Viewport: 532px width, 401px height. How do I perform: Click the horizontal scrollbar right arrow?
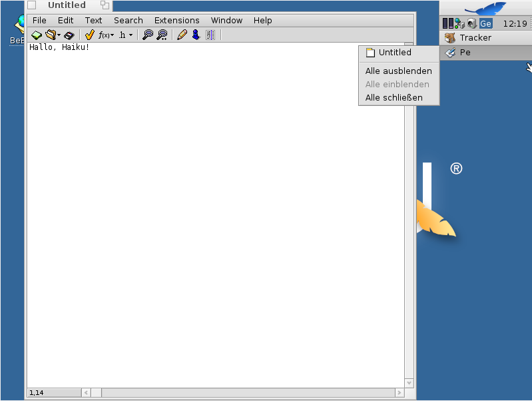click(x=399, y=393)
